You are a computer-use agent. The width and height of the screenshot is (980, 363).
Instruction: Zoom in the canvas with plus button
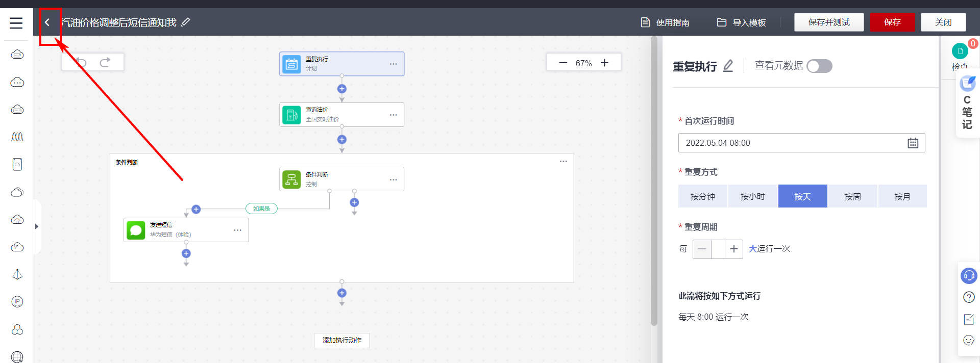pos(604,63)
